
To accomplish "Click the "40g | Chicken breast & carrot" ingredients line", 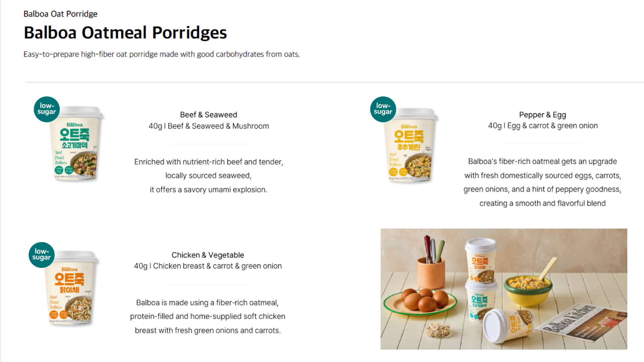I will point(208,266).
